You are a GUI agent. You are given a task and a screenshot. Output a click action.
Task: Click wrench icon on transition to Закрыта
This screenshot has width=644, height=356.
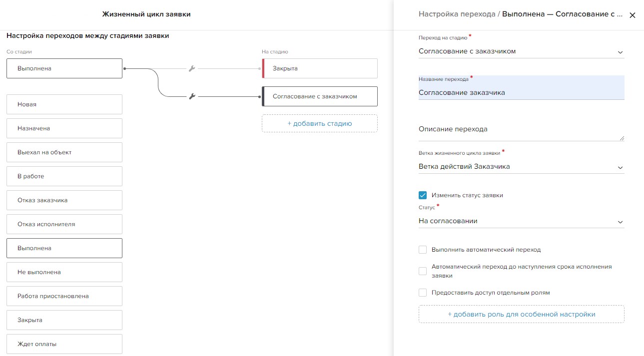[192, 68]
